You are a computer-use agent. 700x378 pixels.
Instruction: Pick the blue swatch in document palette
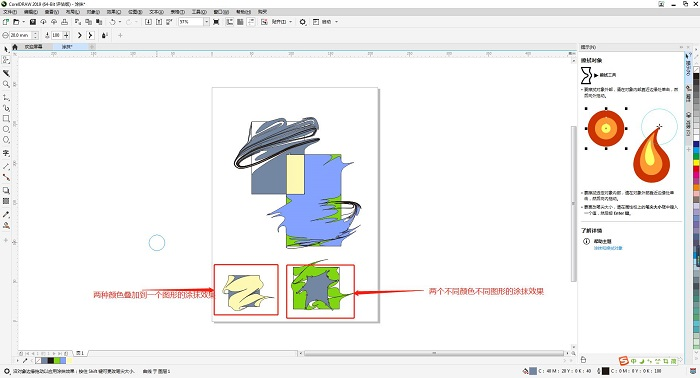[63, 360]
